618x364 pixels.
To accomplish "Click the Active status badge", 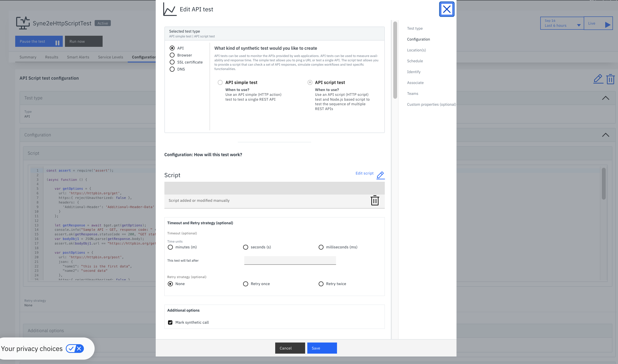I will click(x=103, y=23).
